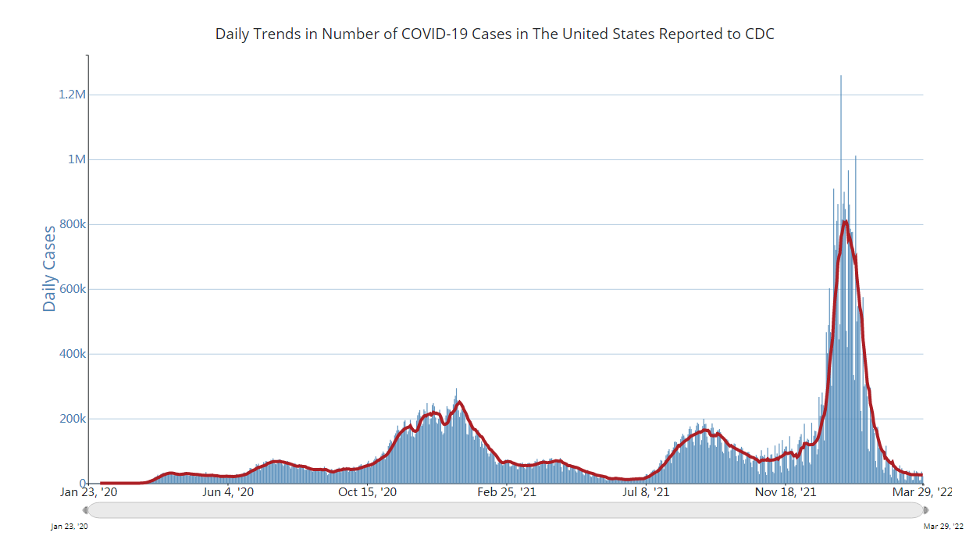Click the "Jun 4, '20" x-axis date label

coord(228,492)
